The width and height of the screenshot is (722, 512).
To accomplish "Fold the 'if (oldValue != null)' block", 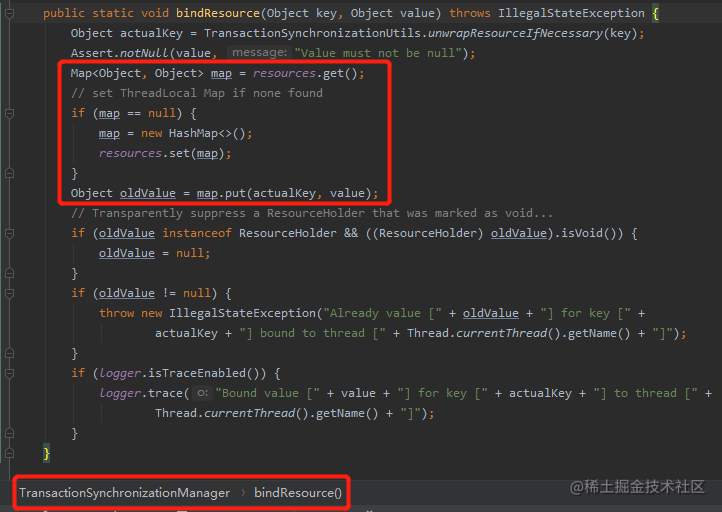I will click(9, 293).
